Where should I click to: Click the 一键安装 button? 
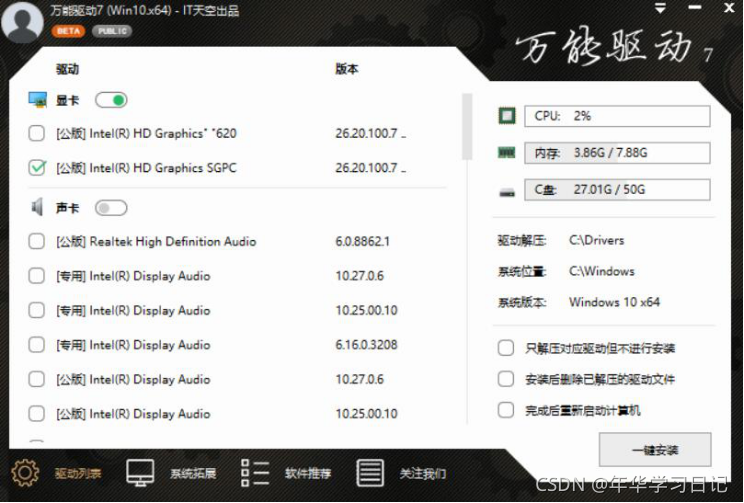(655, 449)
